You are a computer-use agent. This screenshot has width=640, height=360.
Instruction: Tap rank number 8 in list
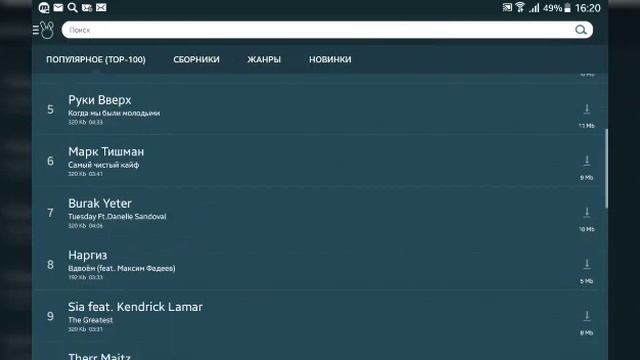point(50,265)
